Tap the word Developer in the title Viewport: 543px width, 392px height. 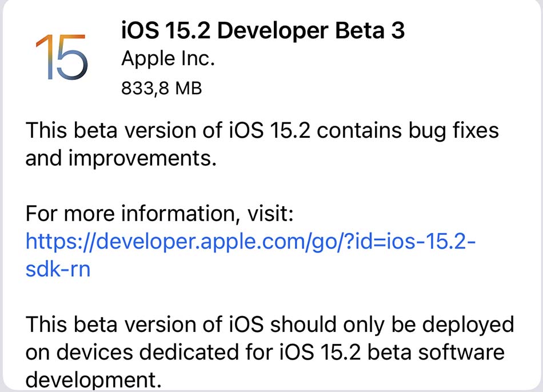click(x=273, y=31)
